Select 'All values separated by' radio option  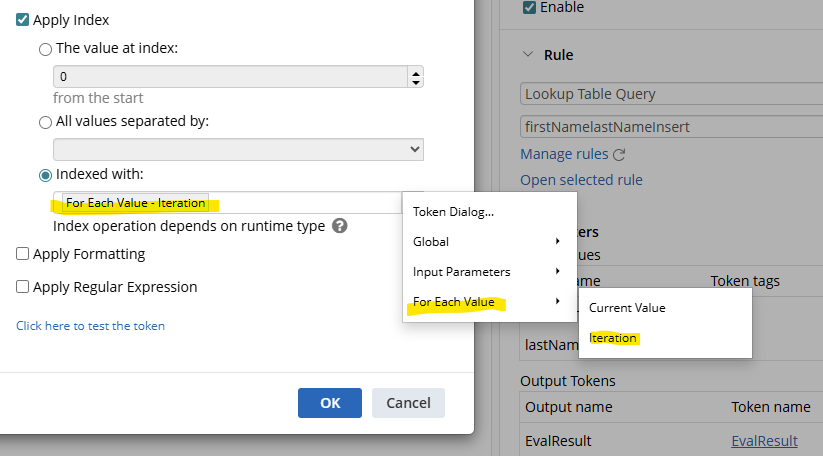click(x=45, y=122)
